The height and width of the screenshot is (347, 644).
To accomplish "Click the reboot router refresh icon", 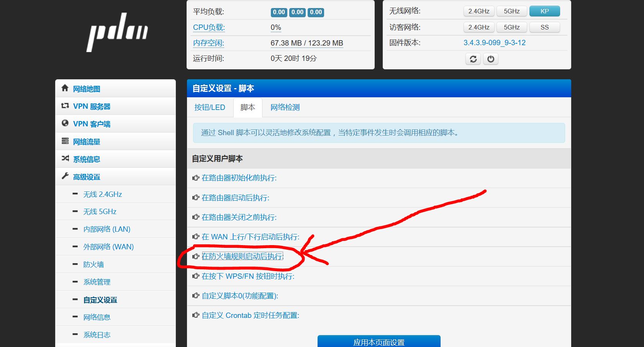I will (x=473, y=59).
